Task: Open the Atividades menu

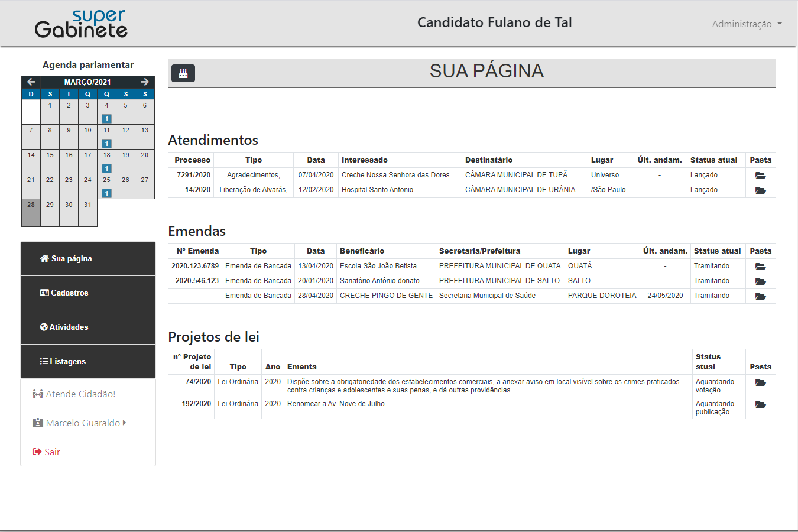Action: [88, 327]
